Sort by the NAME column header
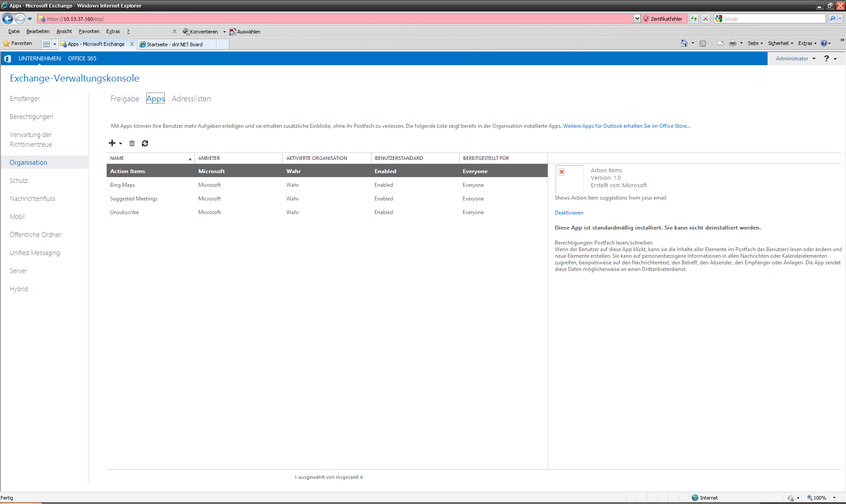Screen dimensions: 846x504 click(117, 158)
